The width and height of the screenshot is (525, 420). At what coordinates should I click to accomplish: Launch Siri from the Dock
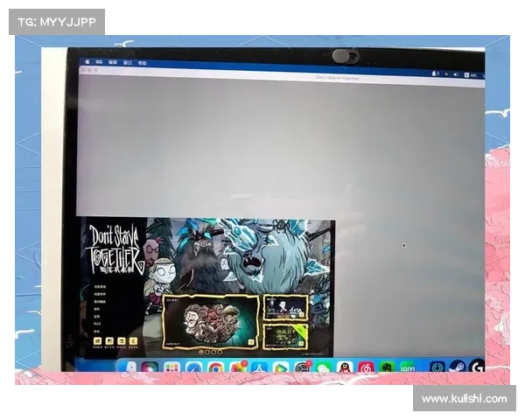click(x=150, y=367)
